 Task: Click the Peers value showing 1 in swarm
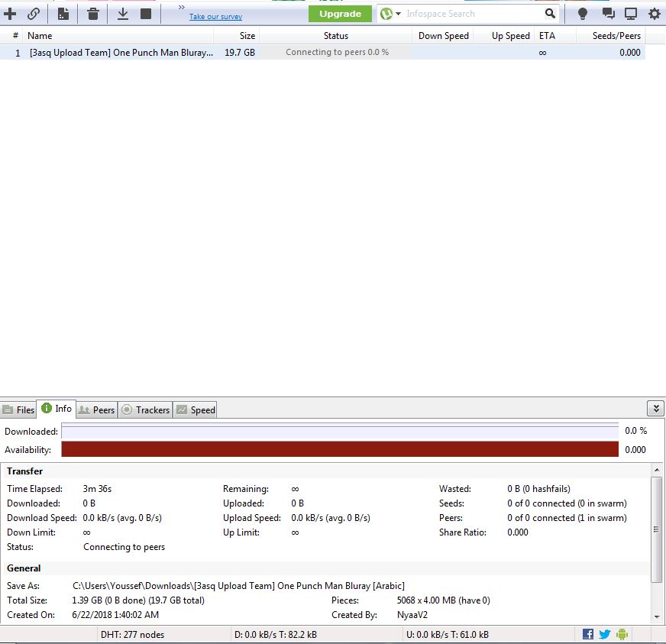pyautogui.click(x=567, y=518)
